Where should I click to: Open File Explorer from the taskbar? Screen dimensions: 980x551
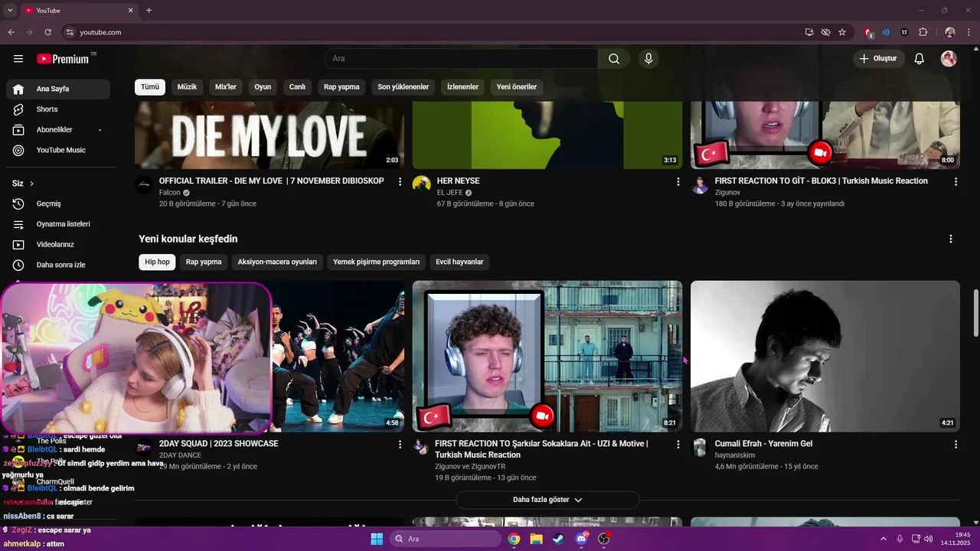[x=536, y=539]
